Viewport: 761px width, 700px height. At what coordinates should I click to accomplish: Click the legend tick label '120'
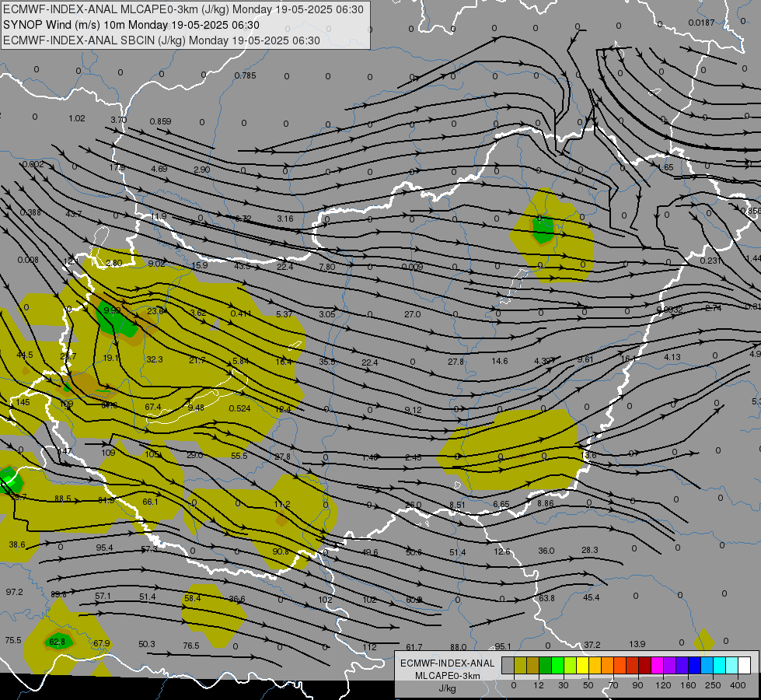(x=663, y=685)
